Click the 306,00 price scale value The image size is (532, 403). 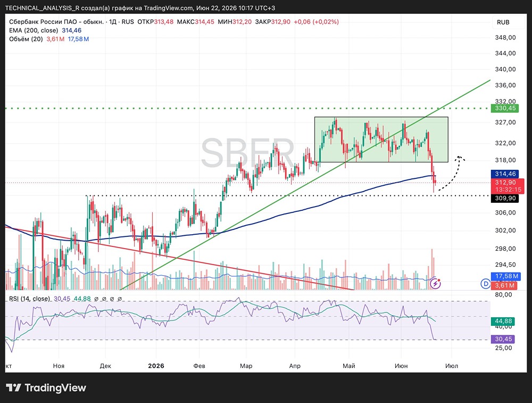(x=505, y=212)
